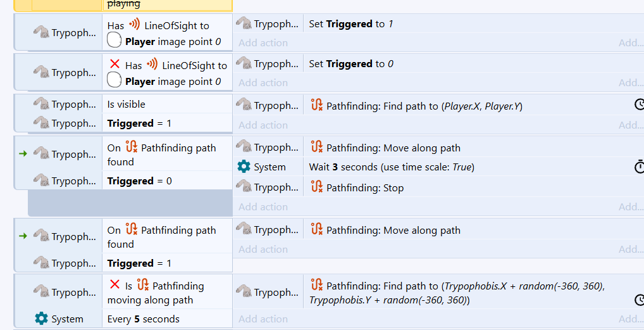Click the System gear icon beside Wait 3 seconds

(244, 167)
